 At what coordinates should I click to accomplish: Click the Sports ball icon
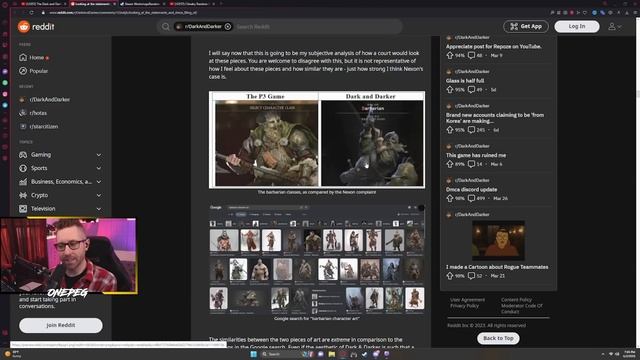[23, 168]
